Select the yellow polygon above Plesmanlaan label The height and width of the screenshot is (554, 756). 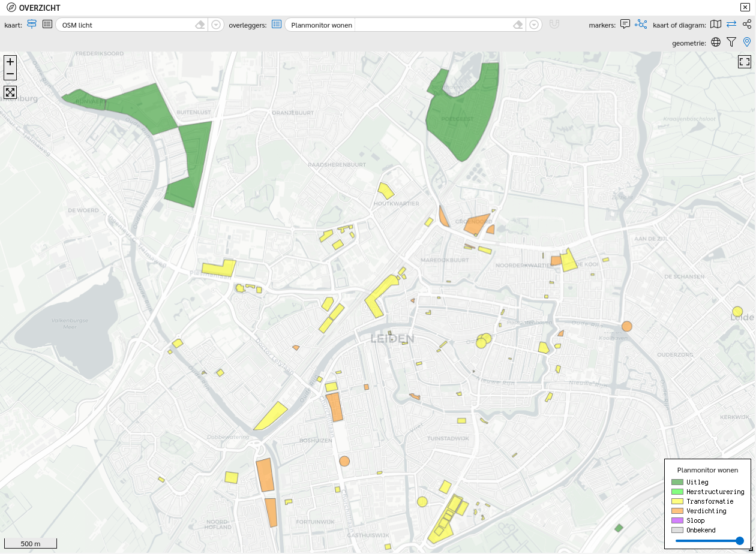[219, 268]
